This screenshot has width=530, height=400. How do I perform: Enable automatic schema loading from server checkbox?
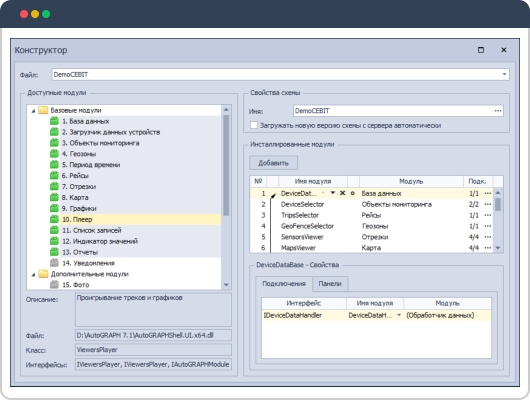(254, 125)
